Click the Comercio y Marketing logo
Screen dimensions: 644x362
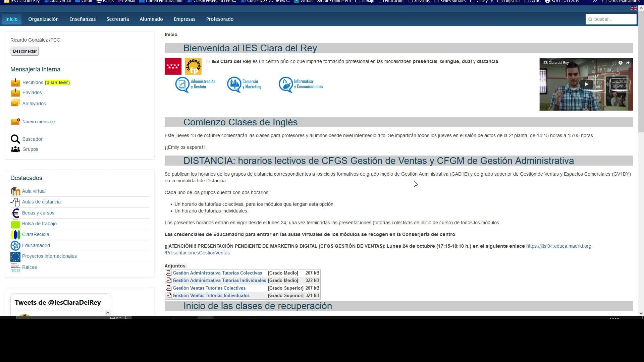coord(244,84)
